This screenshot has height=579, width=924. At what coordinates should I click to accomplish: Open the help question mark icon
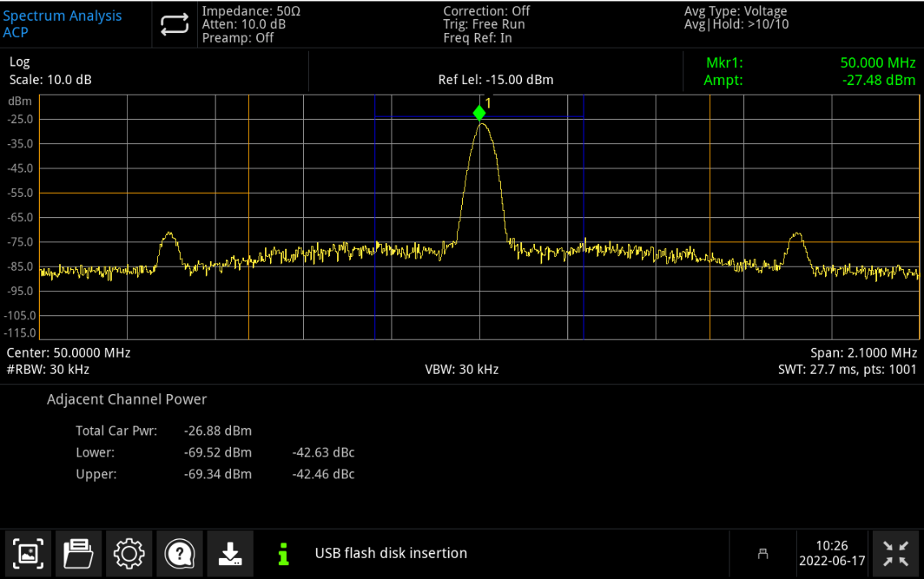(180, 553)
